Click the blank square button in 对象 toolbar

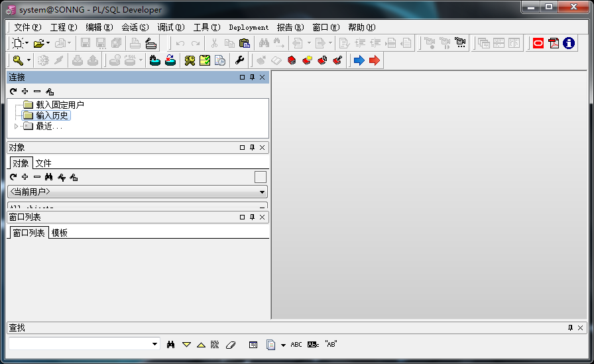coord(261,177)
